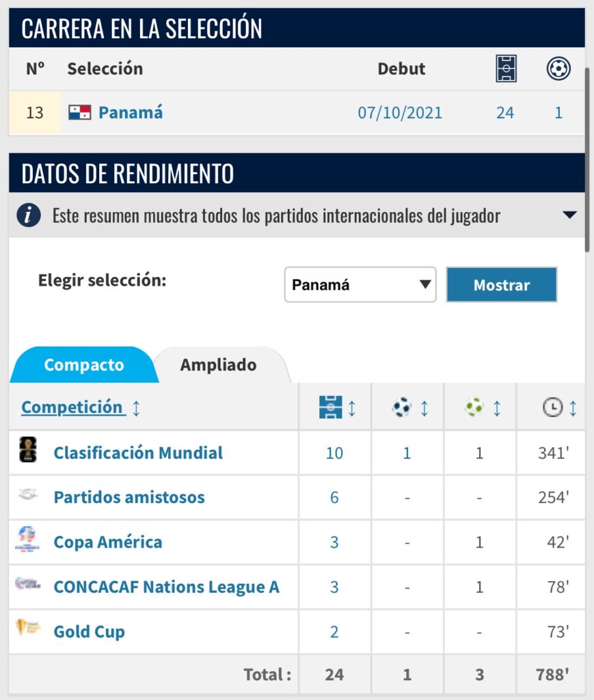Expand the international matches summary arrow
Image resolution: width=594 pixels, height=700 pixels.
pos(569,215)
